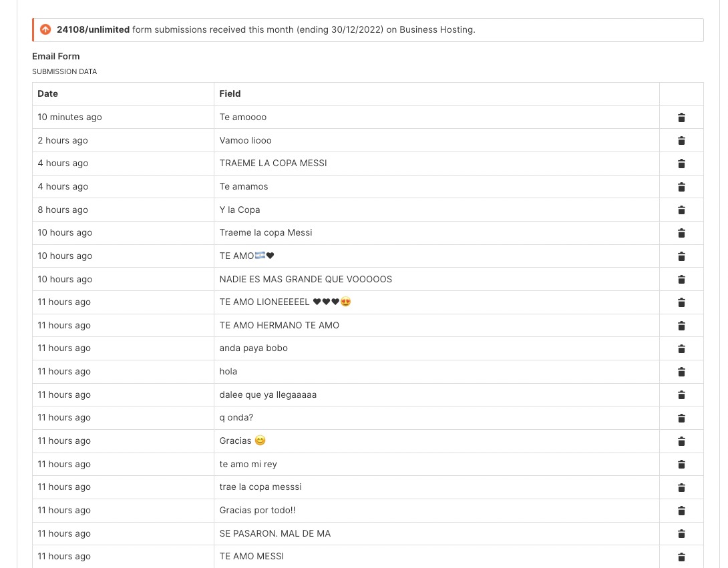The width and height of the screenshot is (728, 568).
Task: Delete the "SE PASARON. MAL DE MA" submission
Action: [x=681, y=533]
